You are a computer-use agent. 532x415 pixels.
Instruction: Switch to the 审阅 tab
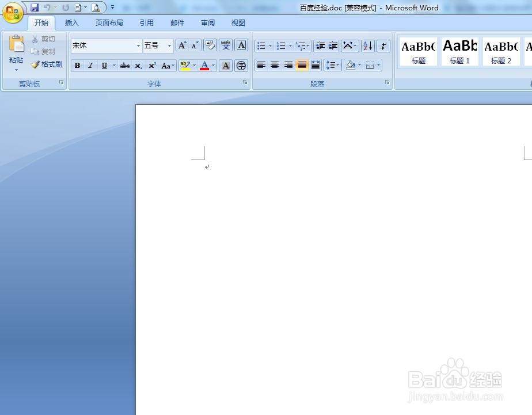(208, 22)
